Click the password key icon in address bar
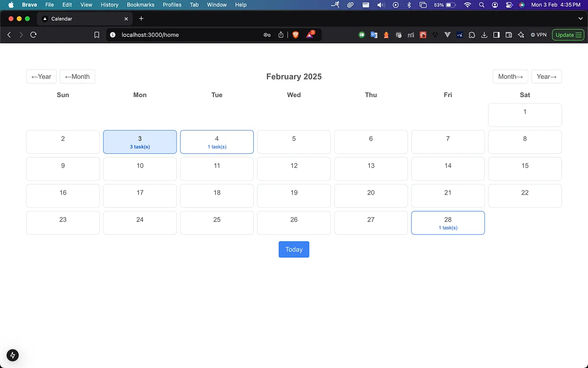The height and width of the screenshot is (368, 588). [267, 35]
